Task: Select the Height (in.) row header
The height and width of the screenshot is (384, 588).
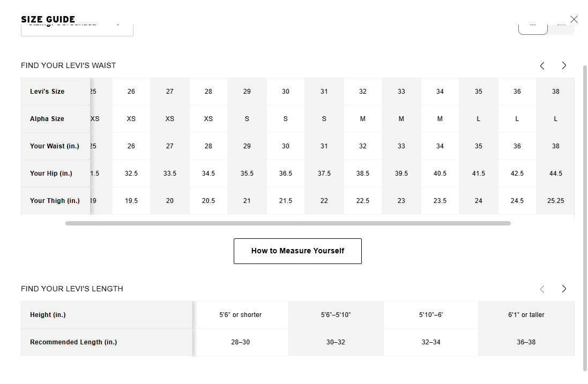Action: click(x=107, y=315)
